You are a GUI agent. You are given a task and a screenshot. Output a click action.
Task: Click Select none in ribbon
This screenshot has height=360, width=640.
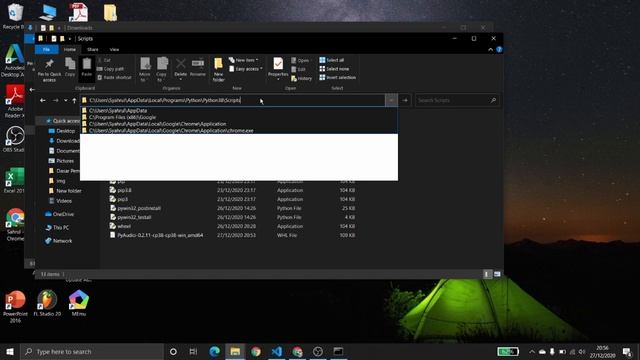tap(334, 69)
